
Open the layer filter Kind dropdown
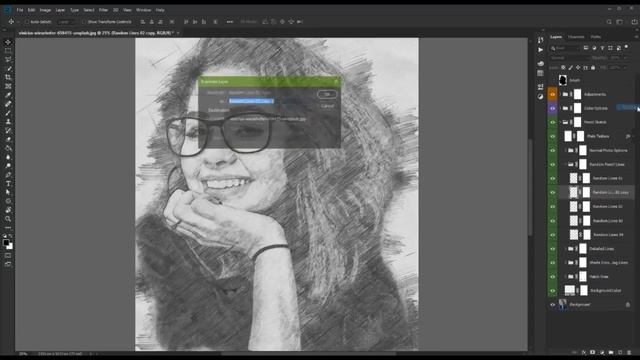[x=566, y=48]
